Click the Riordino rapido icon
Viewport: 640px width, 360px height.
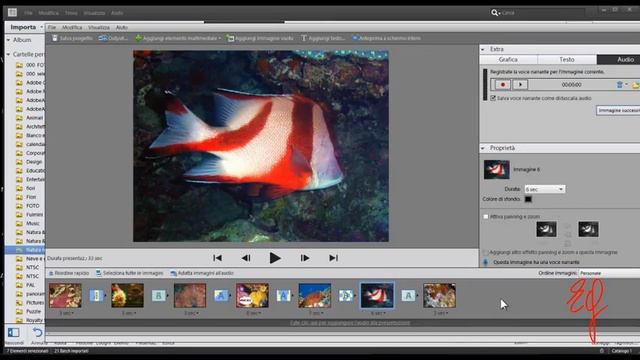[51, 273]
